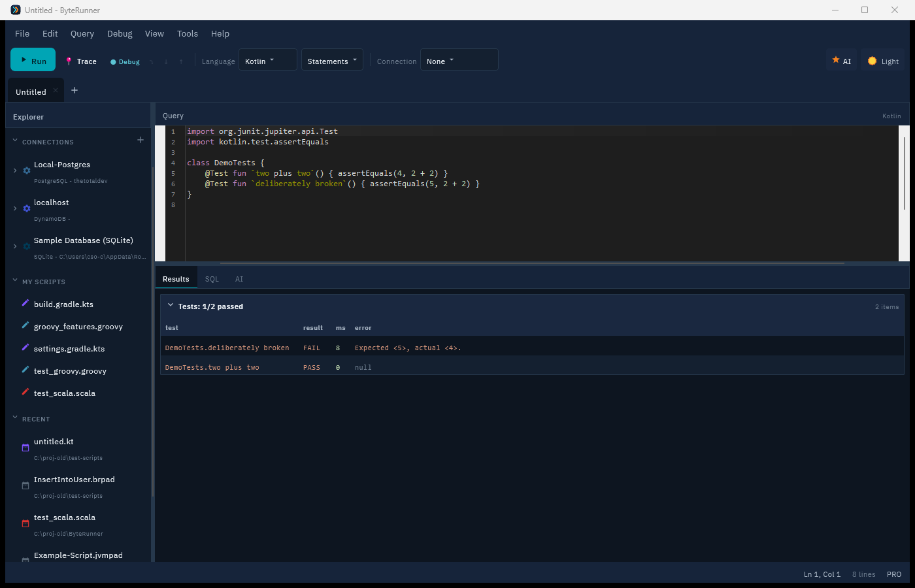Image resolution: width=915 pixels, height=588 pixels.
Task: Close the Untitled tab
Action: 56,91
